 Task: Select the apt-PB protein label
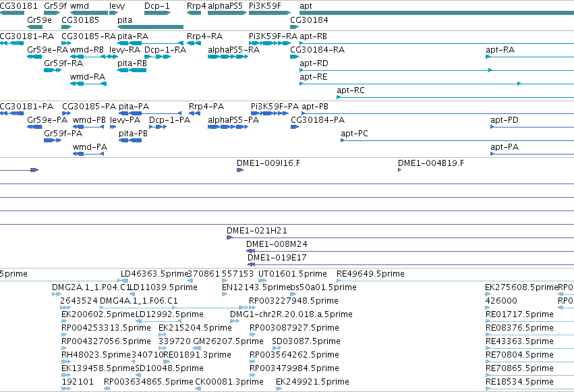[x=315, y=107]
